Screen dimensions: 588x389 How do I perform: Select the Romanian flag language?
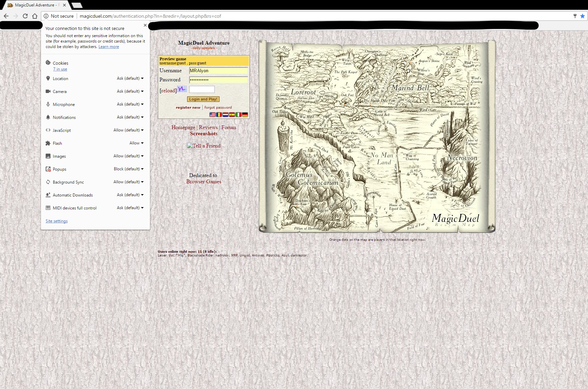[219, 115]
